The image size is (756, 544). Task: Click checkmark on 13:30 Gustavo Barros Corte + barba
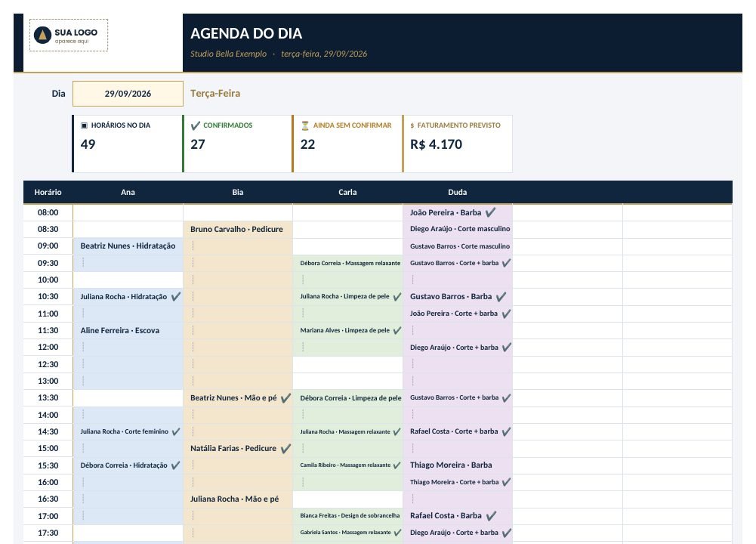[x=506, y=398]
